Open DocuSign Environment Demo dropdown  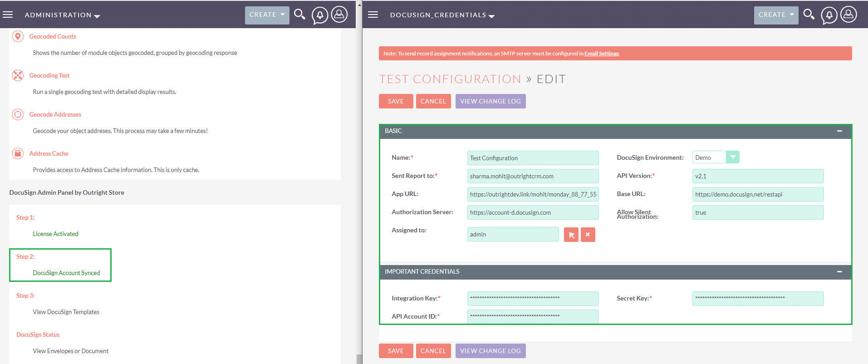click(716, 157)
